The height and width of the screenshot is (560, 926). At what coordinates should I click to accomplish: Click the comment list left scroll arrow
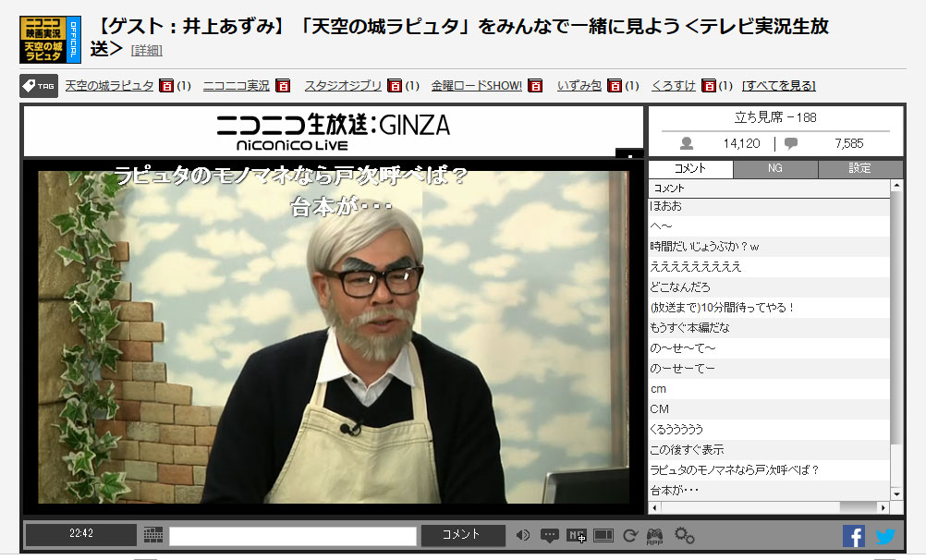(654, 507)
